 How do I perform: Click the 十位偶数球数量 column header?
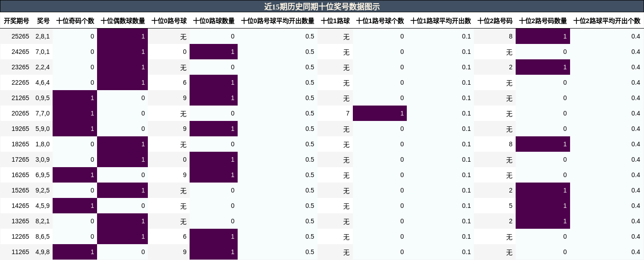(123, 21)
